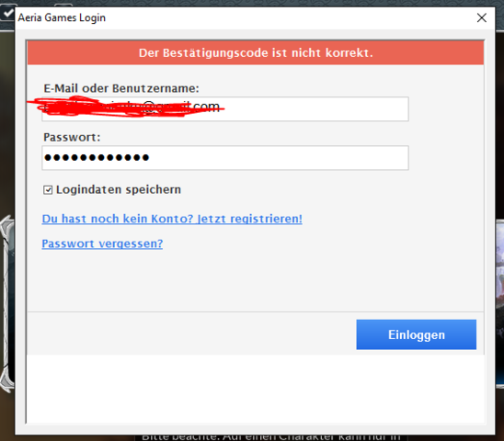Screen dimensions: 504x441
Task: Click the Einloggen button
Action: 417,334
